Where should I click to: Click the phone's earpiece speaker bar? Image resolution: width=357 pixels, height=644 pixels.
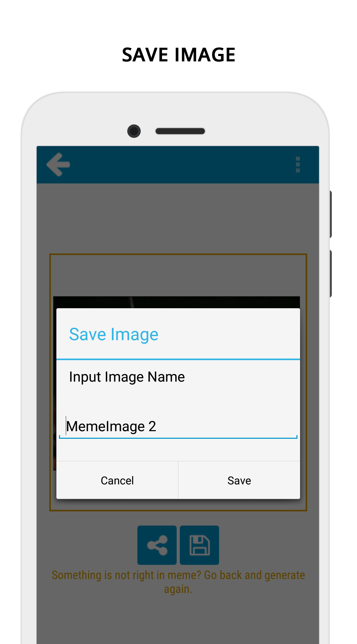(x=180, y=131)
